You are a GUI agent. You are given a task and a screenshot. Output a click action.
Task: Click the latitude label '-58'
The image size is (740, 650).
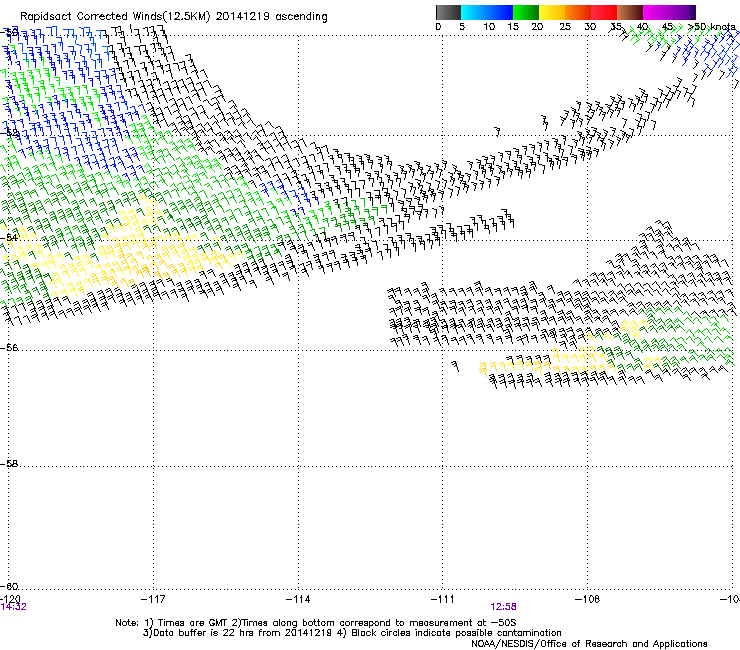pos(10,464)
